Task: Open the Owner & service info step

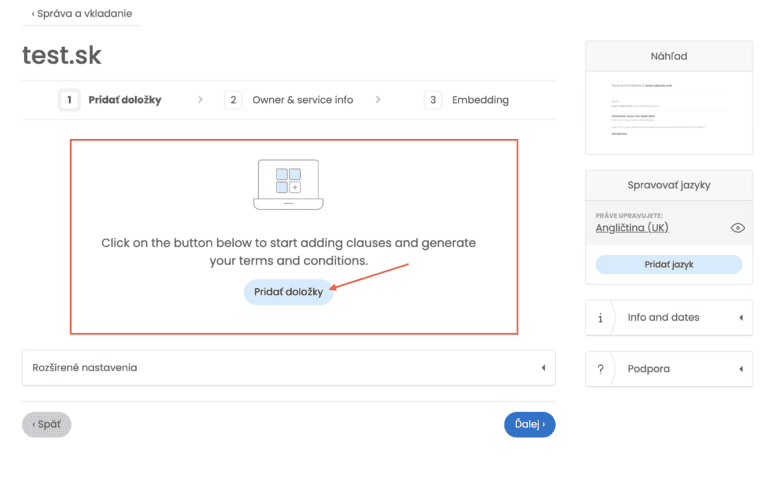Action: pyautogui.click(x=302, y=100)
